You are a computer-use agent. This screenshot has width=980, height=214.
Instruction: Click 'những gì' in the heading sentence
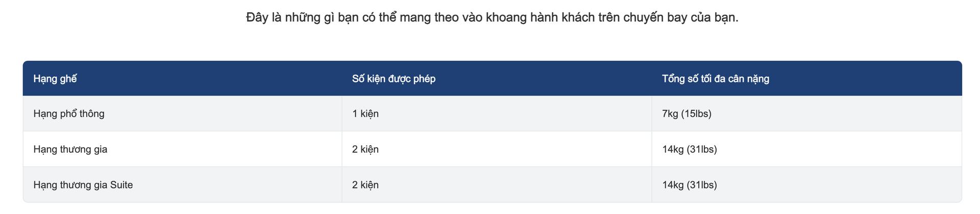309,17
